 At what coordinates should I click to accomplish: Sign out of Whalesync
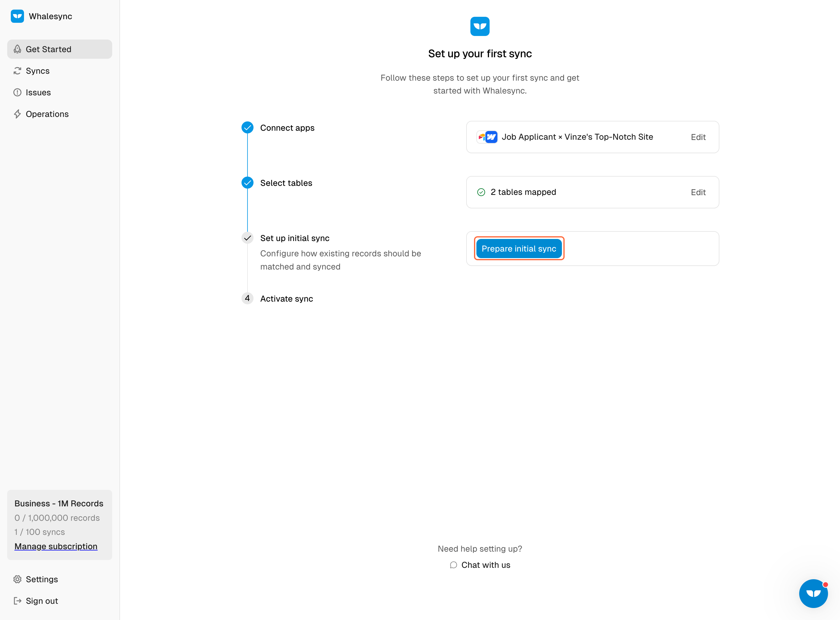pyautogui.click(x=42, y=601)
